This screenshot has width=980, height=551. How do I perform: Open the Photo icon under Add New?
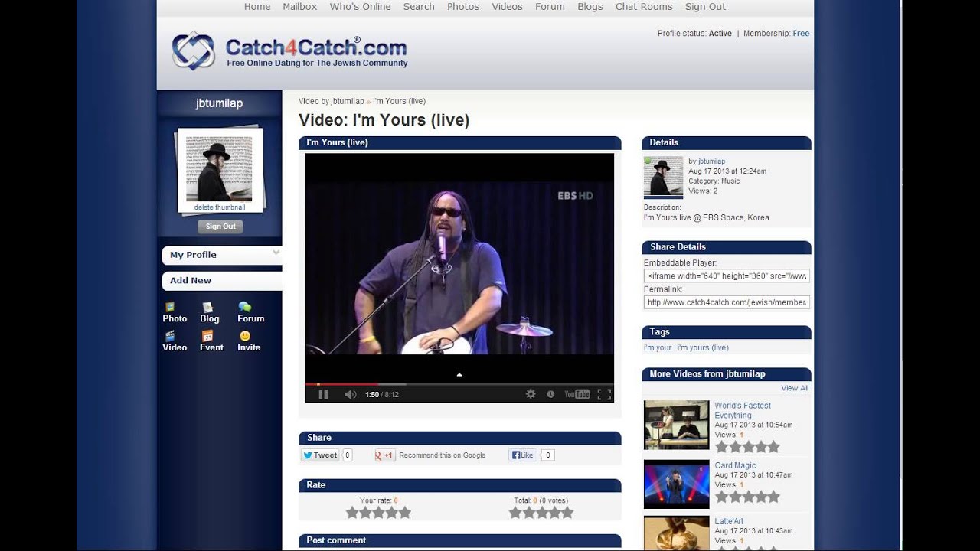(x=169, y=307)
